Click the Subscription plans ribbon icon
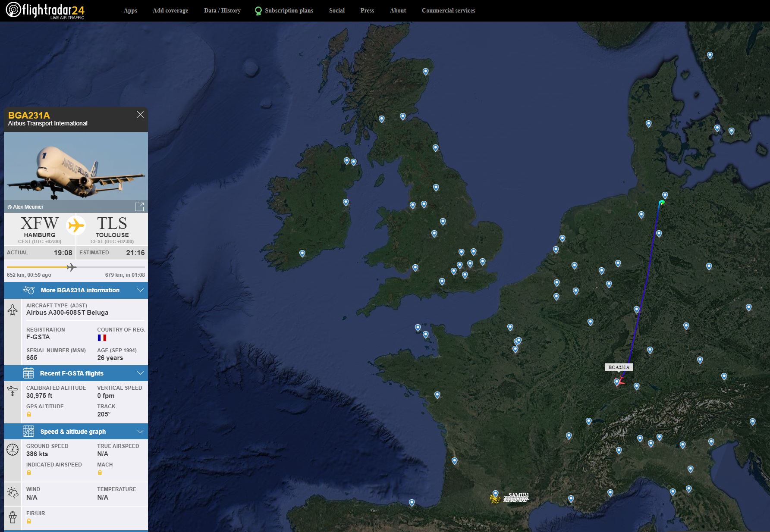The width and height of the screenshot is (770, 532). click(258, 11)
